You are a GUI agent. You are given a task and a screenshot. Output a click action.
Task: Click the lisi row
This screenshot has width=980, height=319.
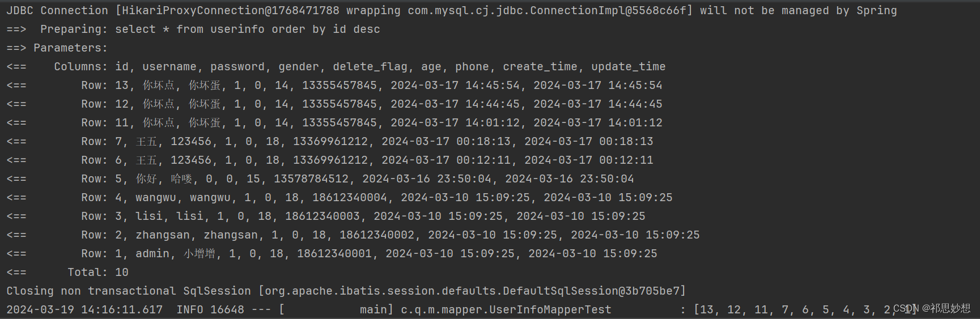tap(326, 216)
